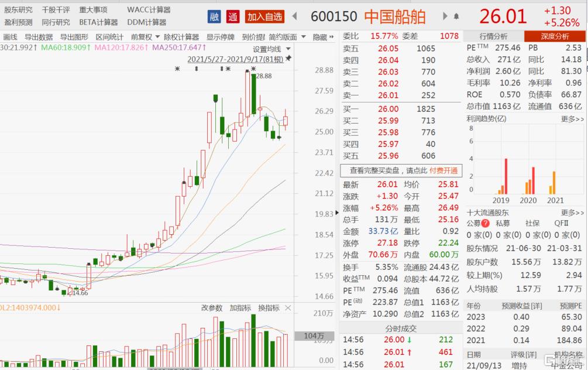Image resolution: width=588 pixels, height=370 pixels.
Task: Collapse the chart toolbar using 隐藏 arrows
Action: tap(326, 36)
